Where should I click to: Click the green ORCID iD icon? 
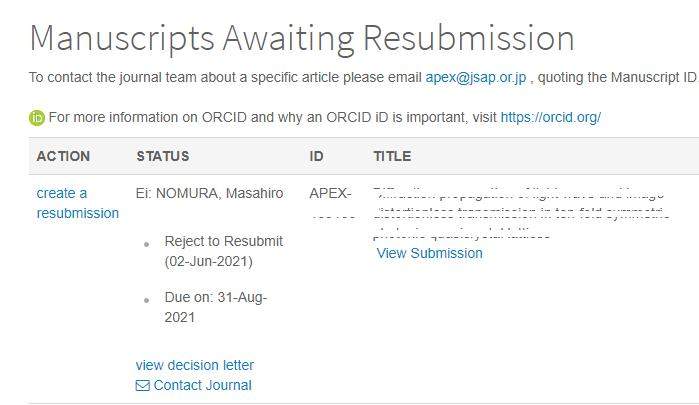point(37,117)
